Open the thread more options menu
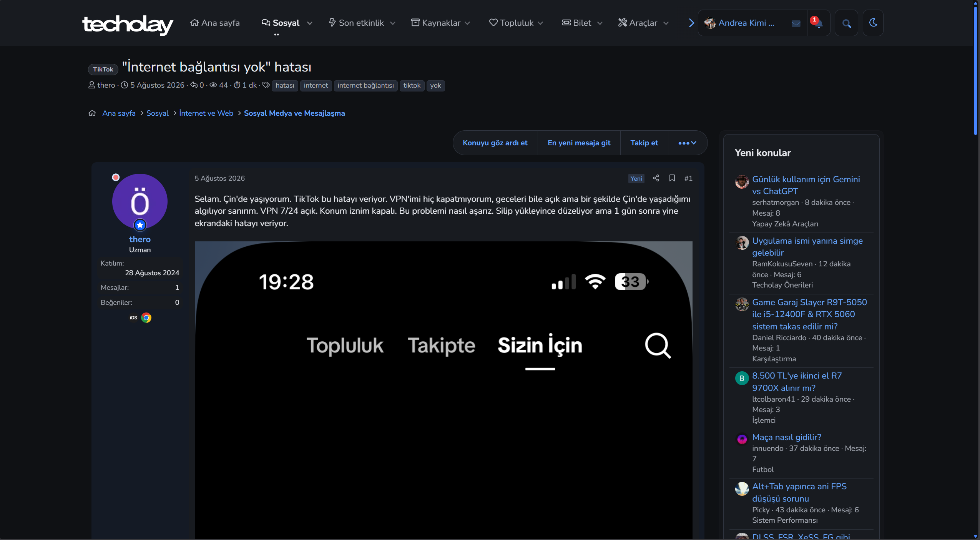The image size is (980, 540). click(687, 143)
